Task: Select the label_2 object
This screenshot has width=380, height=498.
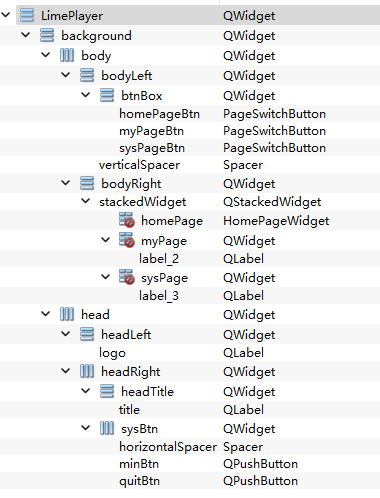Action: 159,259
